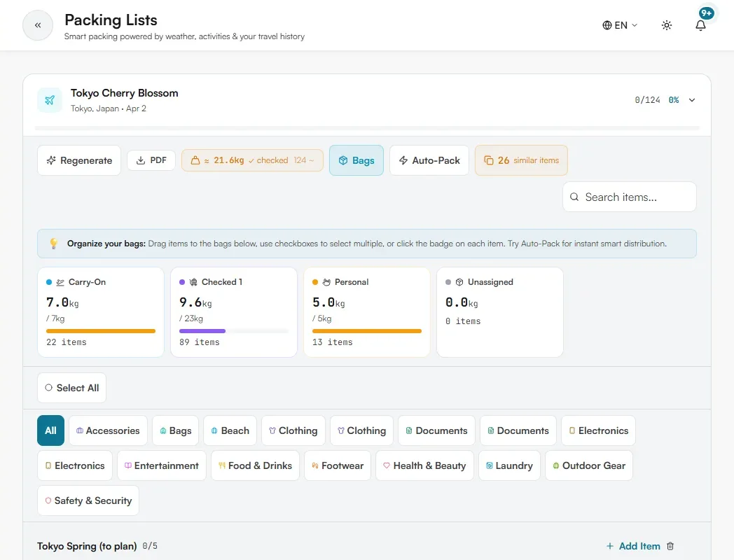
Task: Click the Carry-On weight progress bar
Action: [x=101, y=331]
